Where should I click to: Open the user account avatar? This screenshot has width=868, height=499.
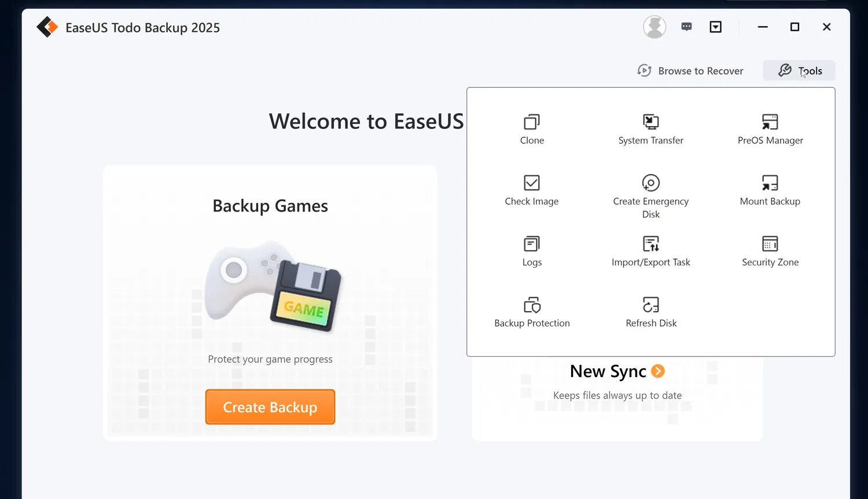click(x=654, y=27)
